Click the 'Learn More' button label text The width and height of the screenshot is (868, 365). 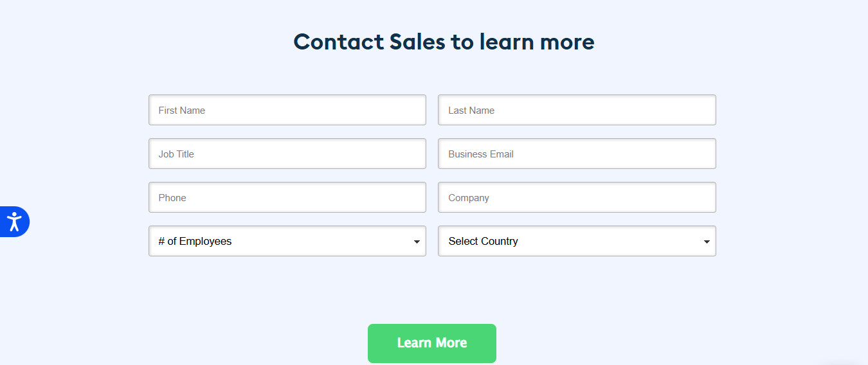pyautogui.click(x=432, y=343)
